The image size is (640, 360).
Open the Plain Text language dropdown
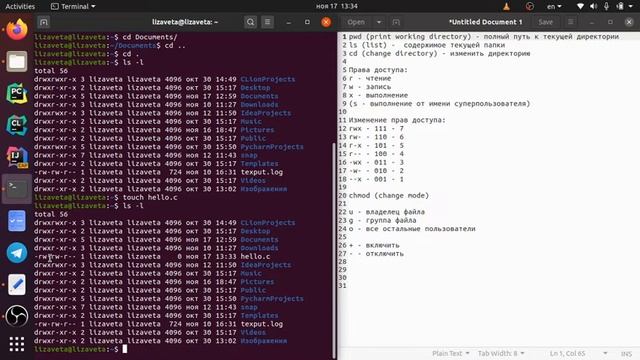coord(451,353)
